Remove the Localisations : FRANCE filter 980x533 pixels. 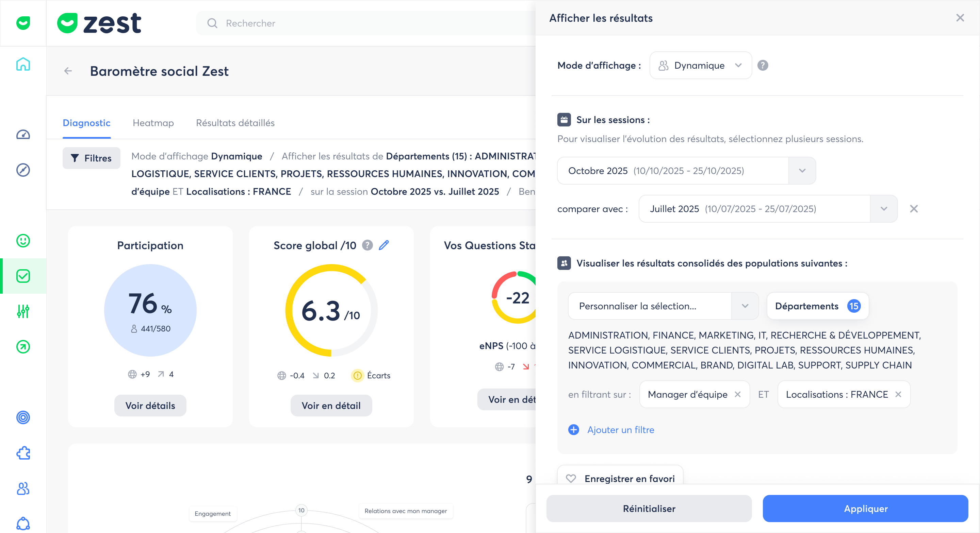click(x=898, y=394)
